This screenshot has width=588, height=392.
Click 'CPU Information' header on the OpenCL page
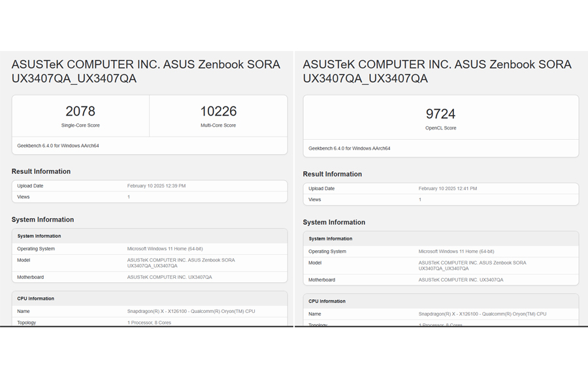[327, 301]
